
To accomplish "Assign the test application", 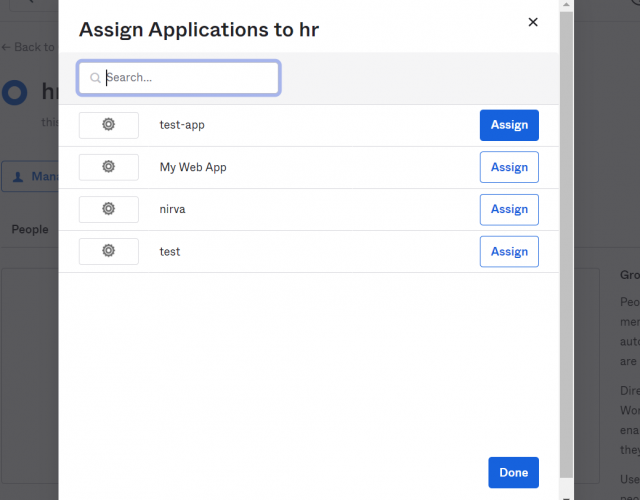I will coord(509,251).
